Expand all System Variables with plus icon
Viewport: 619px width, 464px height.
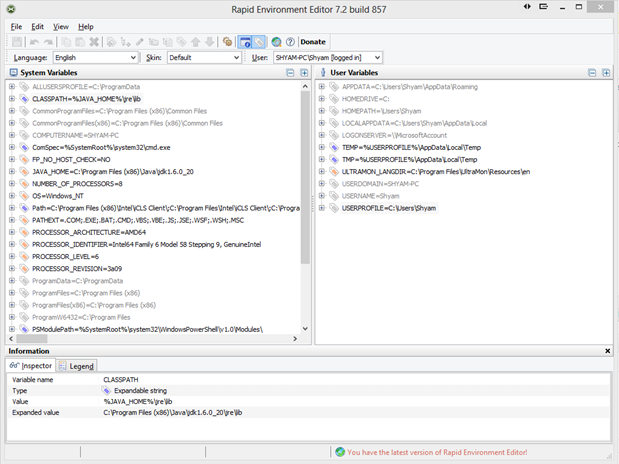303,73
